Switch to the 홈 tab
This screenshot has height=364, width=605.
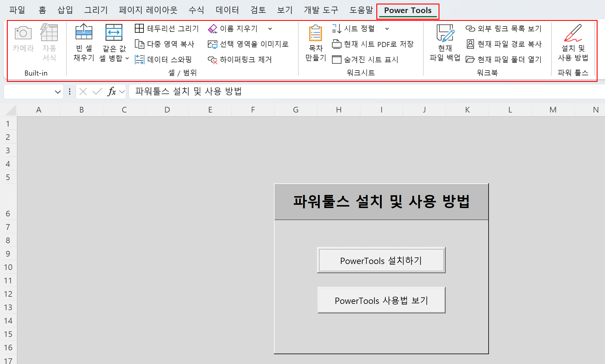coord(42,10)
